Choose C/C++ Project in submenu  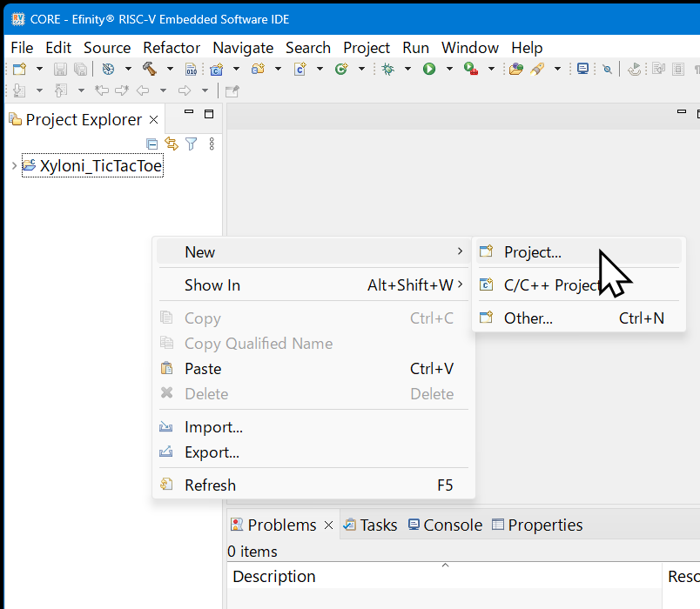[x=550, y=285]
